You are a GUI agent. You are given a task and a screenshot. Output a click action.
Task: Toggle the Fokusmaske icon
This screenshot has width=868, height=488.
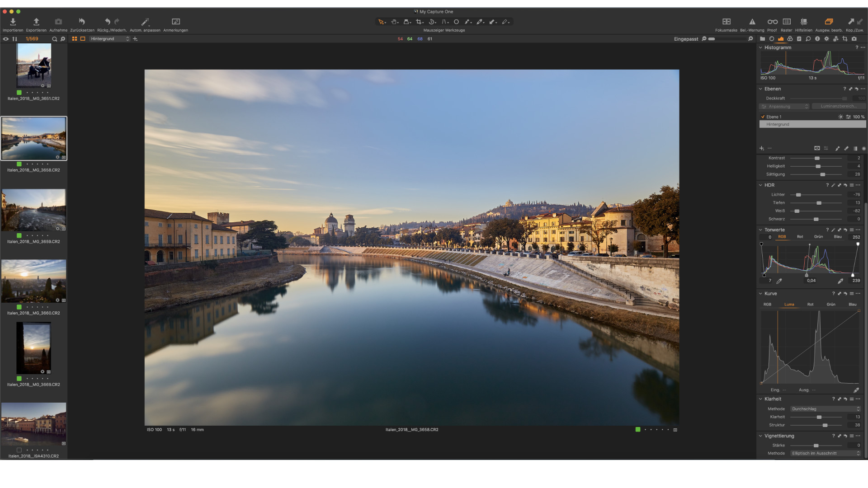click(x=726, y=22)
